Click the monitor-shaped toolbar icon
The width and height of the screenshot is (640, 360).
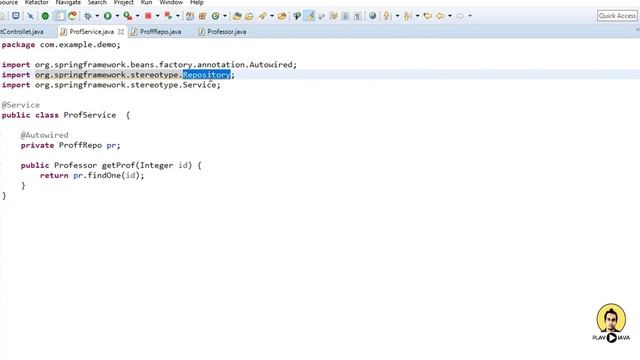click(x=16, y=16)
